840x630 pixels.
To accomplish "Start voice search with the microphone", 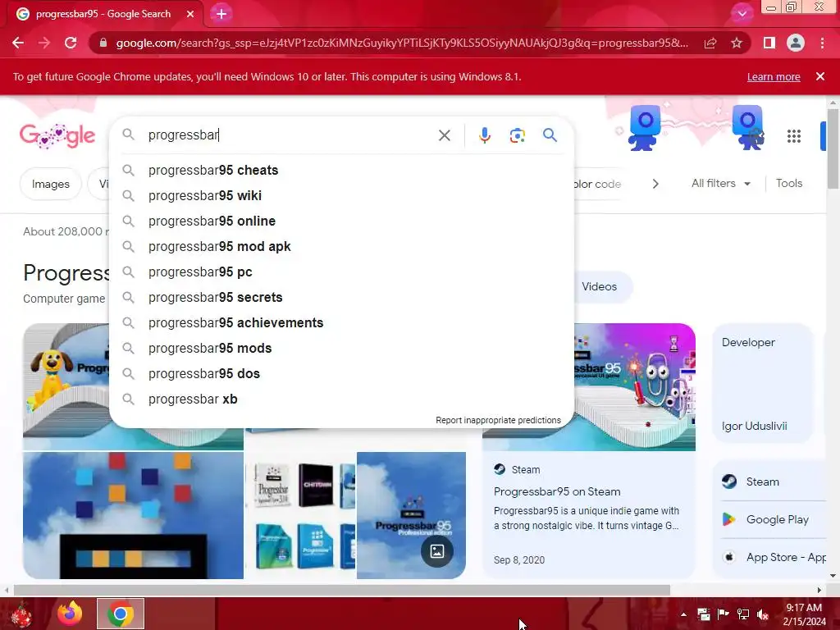I will point(484,135).
